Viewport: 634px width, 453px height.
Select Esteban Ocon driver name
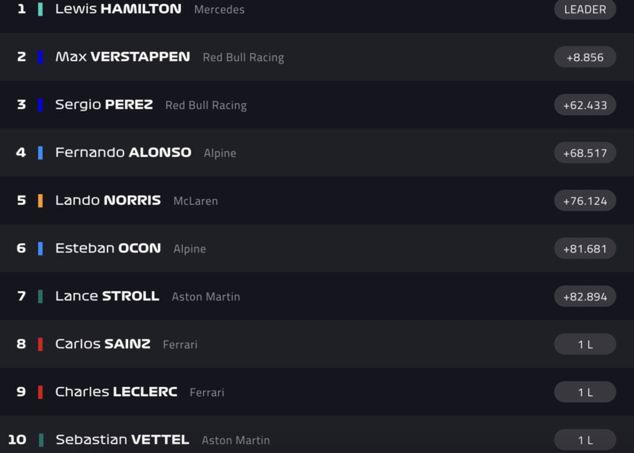(108, 249)
